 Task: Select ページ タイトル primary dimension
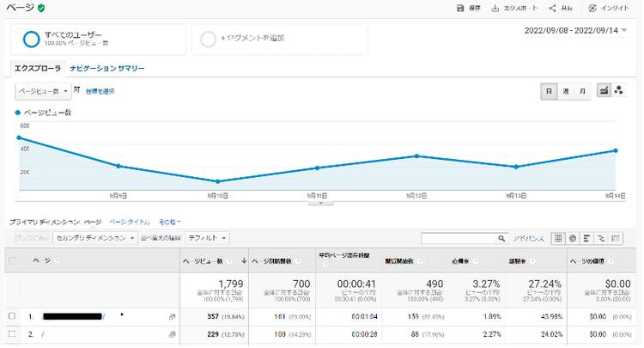130,222
